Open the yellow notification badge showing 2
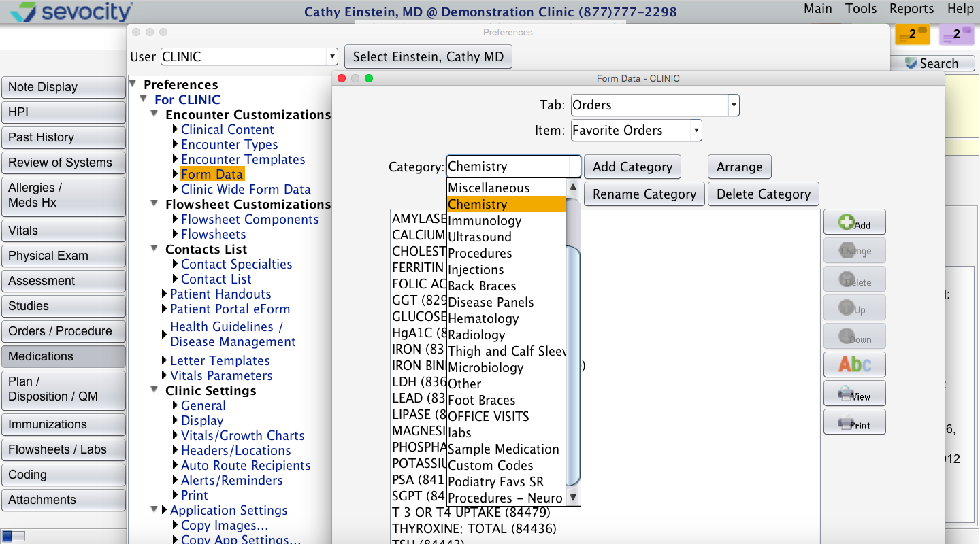The height and width of the screenshot is (544, 980). point(913,34)
